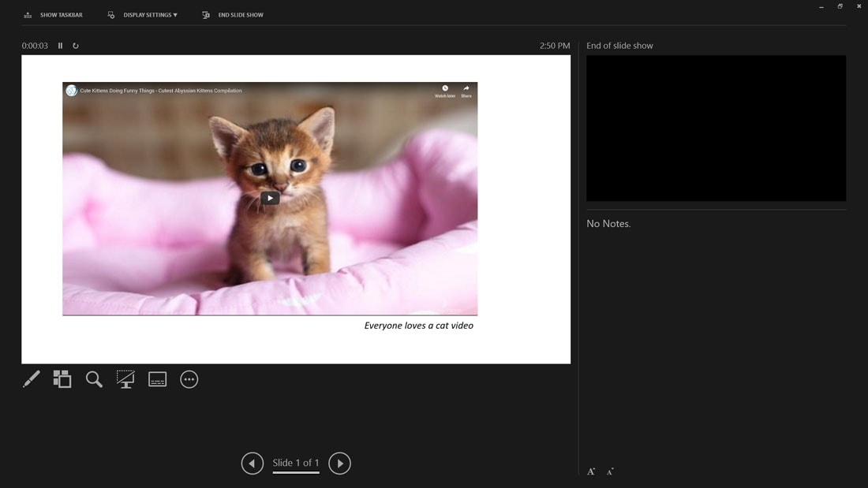Open the video title link
Image resolution: width=868 pixels, height=488 pixels.
click(x=160, y=90)
